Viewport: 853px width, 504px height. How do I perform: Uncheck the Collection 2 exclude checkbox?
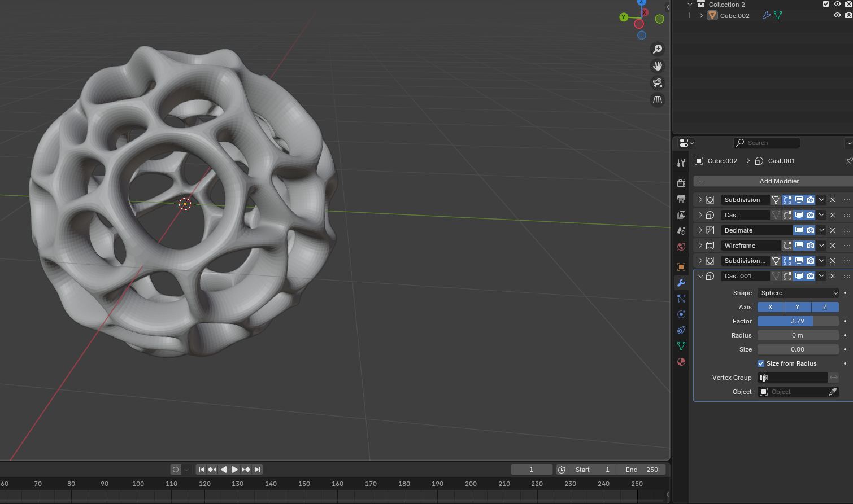point(826,4)
